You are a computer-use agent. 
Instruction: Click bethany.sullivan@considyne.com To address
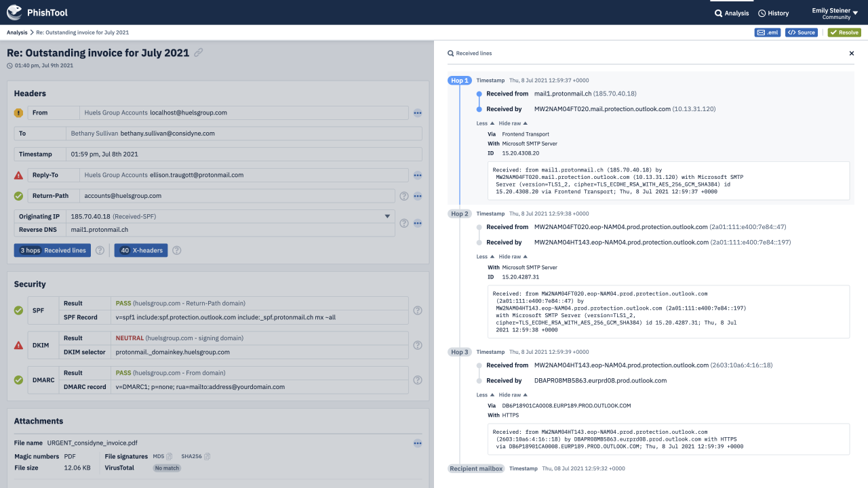click(167, 134)
